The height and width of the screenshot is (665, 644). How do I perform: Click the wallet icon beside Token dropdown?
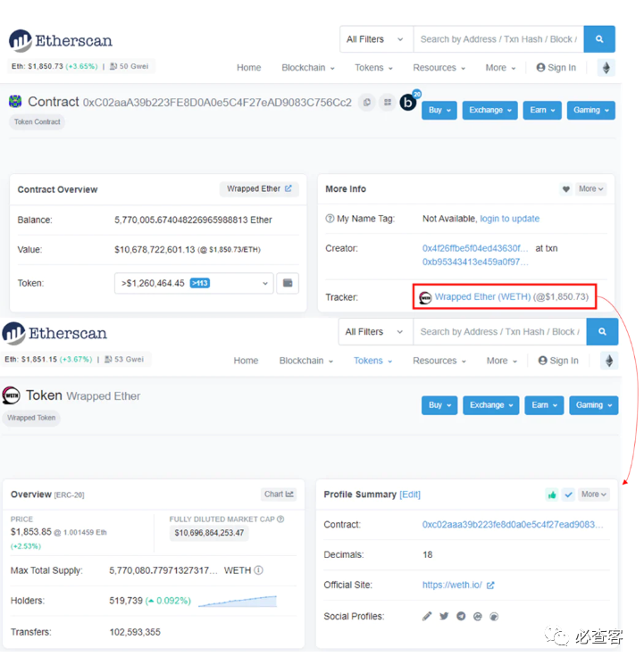point(288,283)
